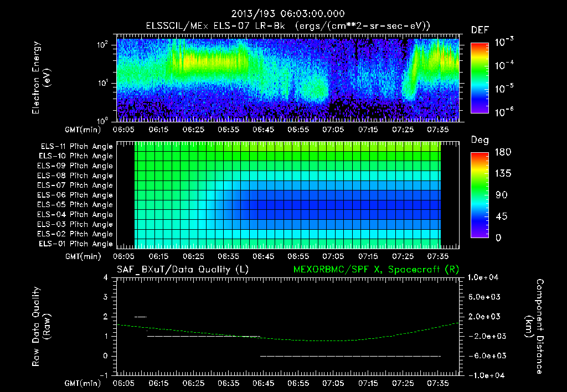The image size is (567, 392).
Task: Click the 3 tick on data quality axis
Action: click(106, 297)
